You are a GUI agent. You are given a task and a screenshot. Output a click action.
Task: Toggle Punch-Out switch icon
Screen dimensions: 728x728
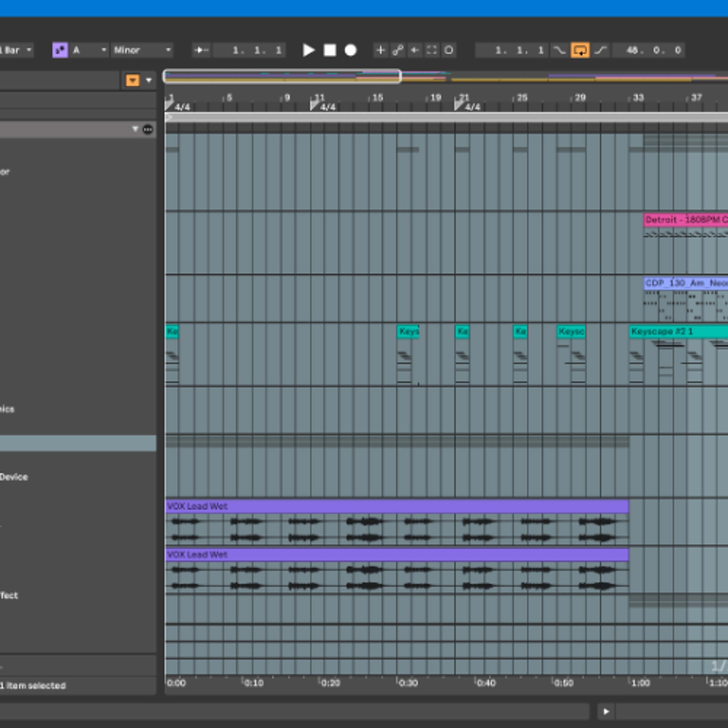(x=601, y=50)
